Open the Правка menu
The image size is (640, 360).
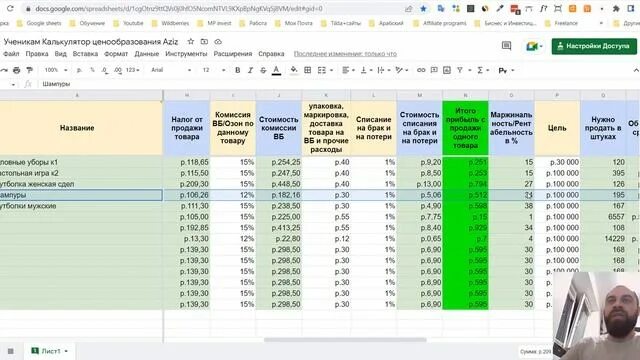click(x=37, y=53)
